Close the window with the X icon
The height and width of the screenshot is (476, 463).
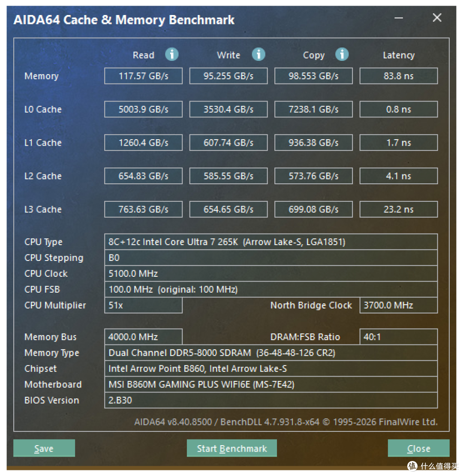point(437,18)
